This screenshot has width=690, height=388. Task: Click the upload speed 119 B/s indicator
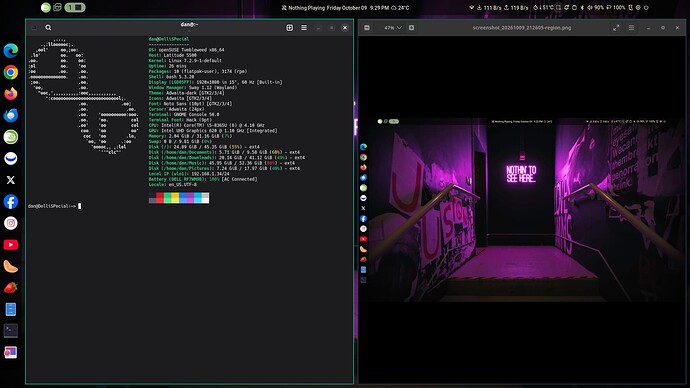516,7
